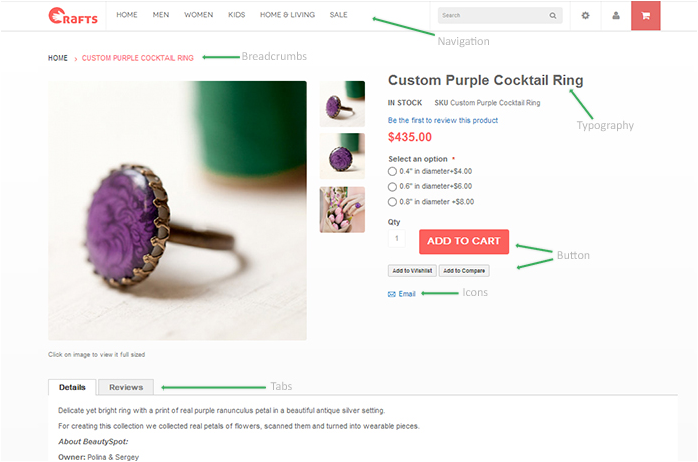Open the shopping cart icon

646,16
